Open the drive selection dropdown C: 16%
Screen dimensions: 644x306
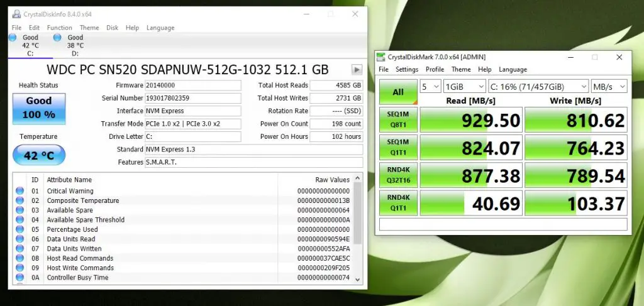[538, 87]
